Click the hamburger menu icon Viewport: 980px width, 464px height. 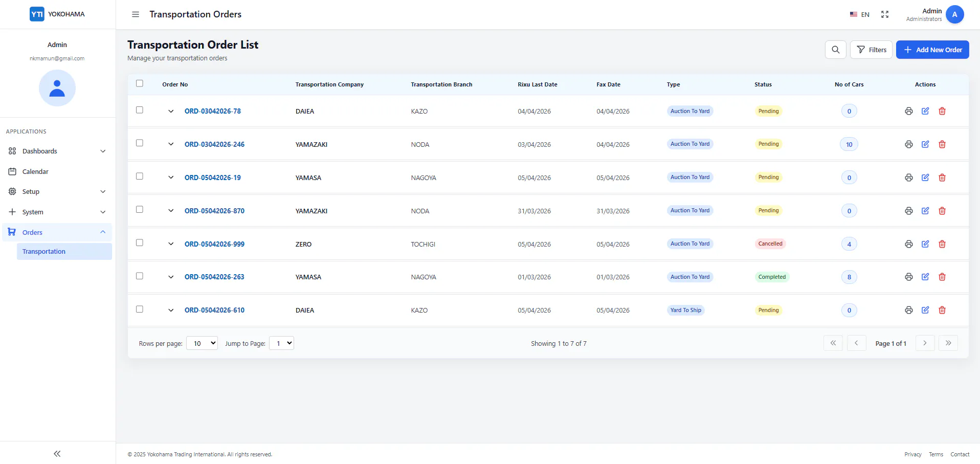click(136, 14)
